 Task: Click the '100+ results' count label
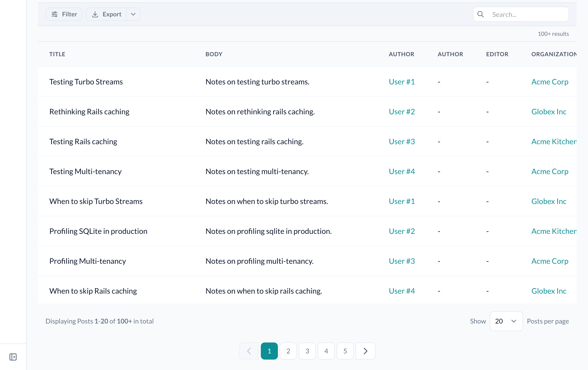(x=553, y=34)
